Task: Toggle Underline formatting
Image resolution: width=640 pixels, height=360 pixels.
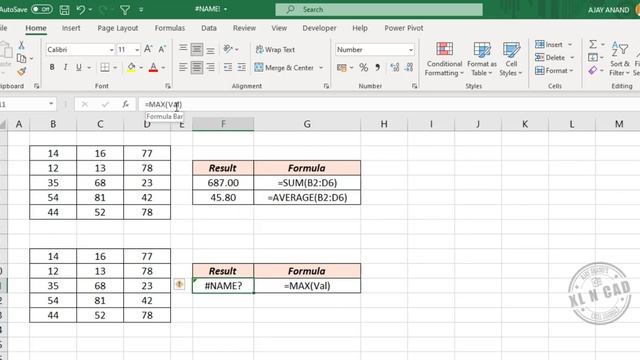Action: click(79, 67)
